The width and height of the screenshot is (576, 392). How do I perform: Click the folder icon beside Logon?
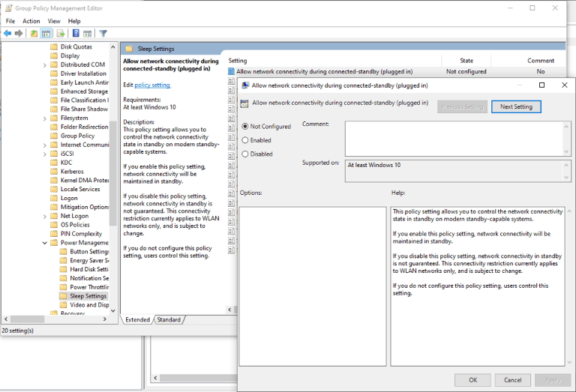[x=54, y=198]
